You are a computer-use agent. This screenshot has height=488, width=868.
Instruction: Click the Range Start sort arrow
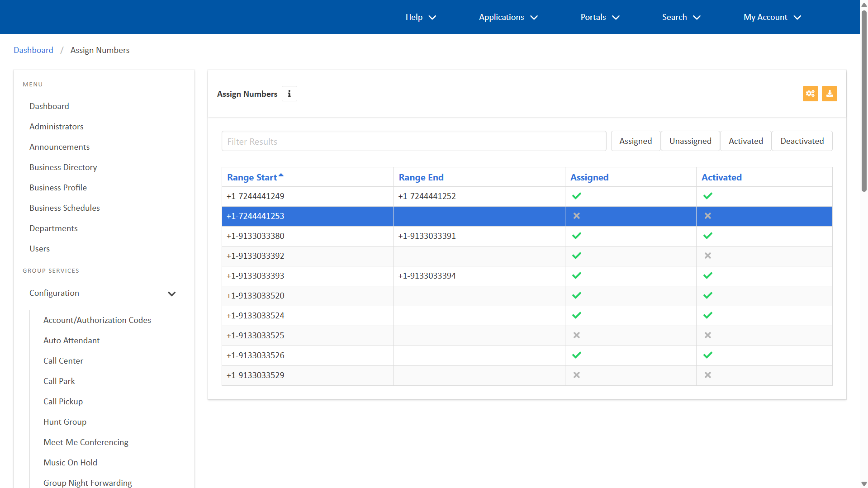(x=281, y=175)
